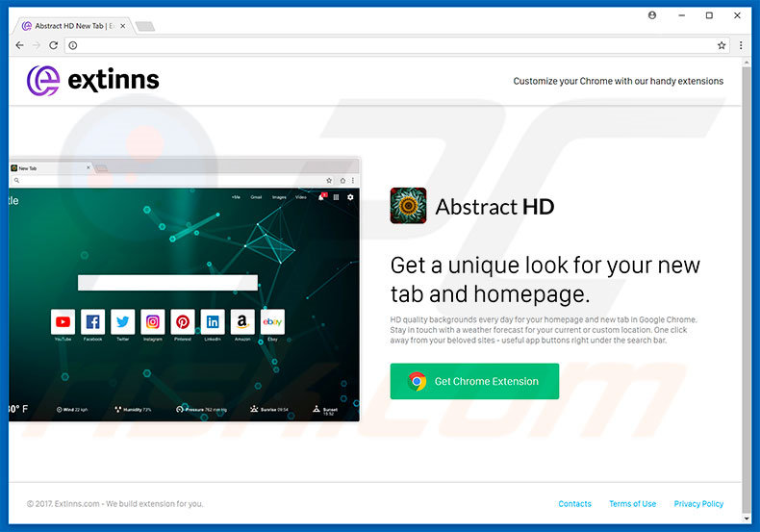This screenshot has width=760, height=532.
Task: Click the settings gear in preview
Action: click(x=350, y=197)
